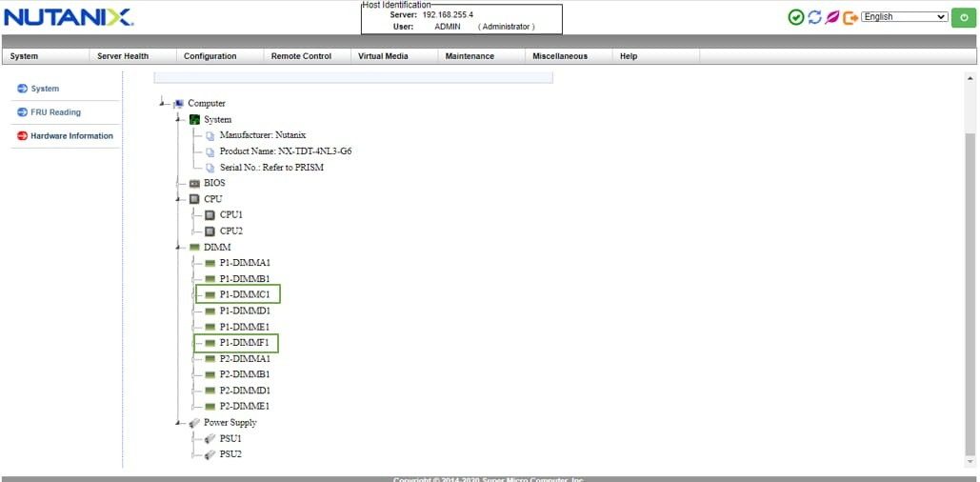This screenshot has height=482, width=980.
Task: Select the PSU1 tree item
Action: pyautogui.click(x=230, y=439)
